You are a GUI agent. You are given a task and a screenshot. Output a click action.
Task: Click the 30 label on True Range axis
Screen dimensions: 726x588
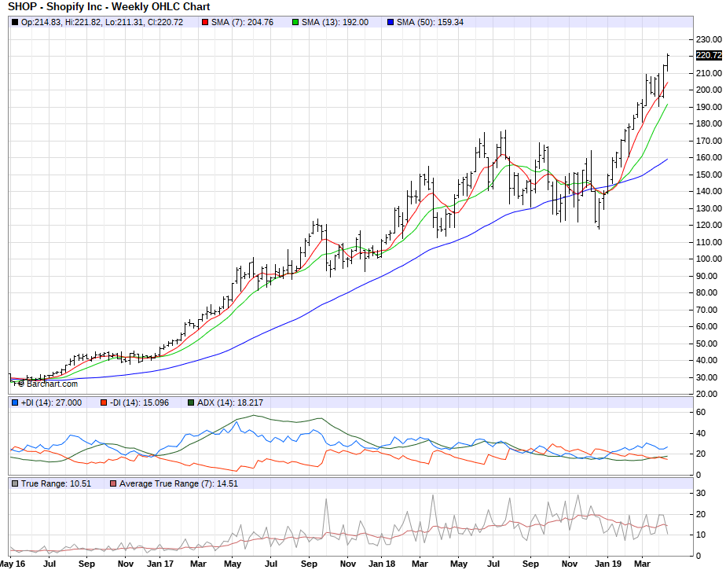(701, 494)
